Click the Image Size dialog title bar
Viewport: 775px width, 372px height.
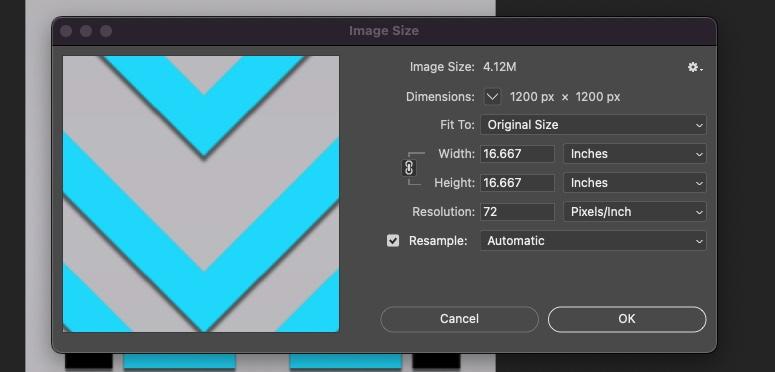(x=384, y=31)
